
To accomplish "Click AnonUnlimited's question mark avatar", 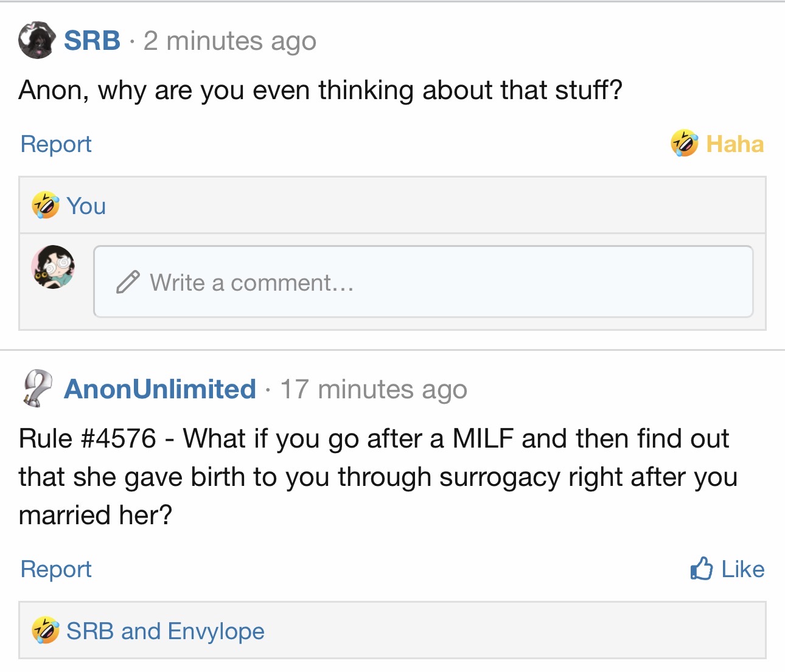I will pyautogui.click(x=37, y=388).
